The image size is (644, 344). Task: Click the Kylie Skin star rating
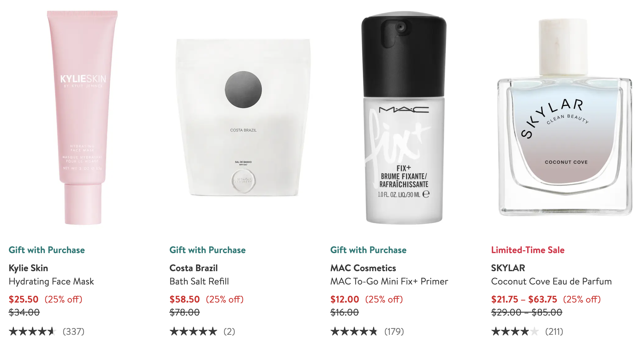(x=32, y=331)
